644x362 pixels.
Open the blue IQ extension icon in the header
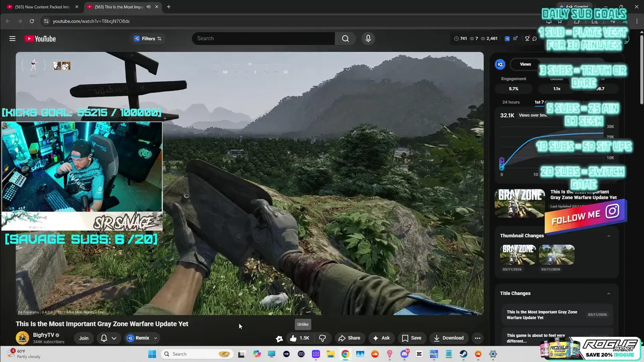pyautogui.click(x=507, y=39)
